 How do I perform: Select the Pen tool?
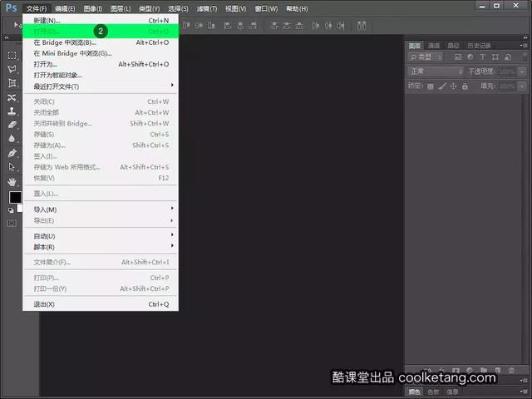click(x=12, y=153)
